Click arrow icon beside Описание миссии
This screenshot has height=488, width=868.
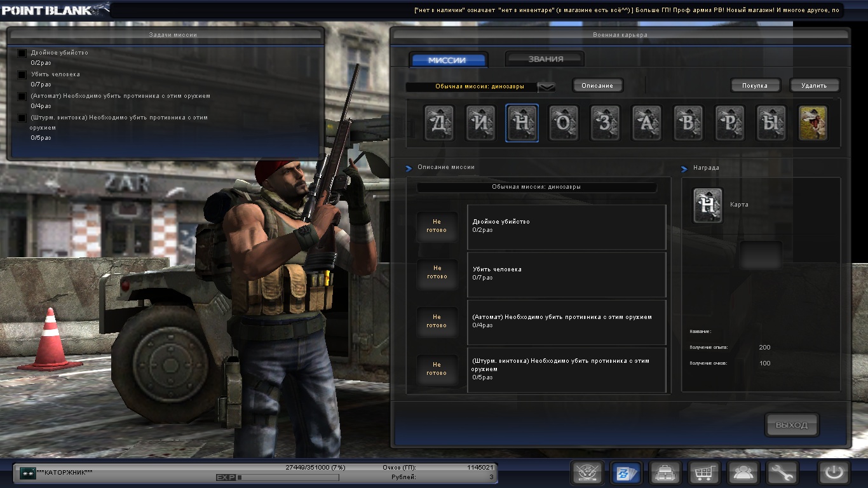[x=409, y=168]
